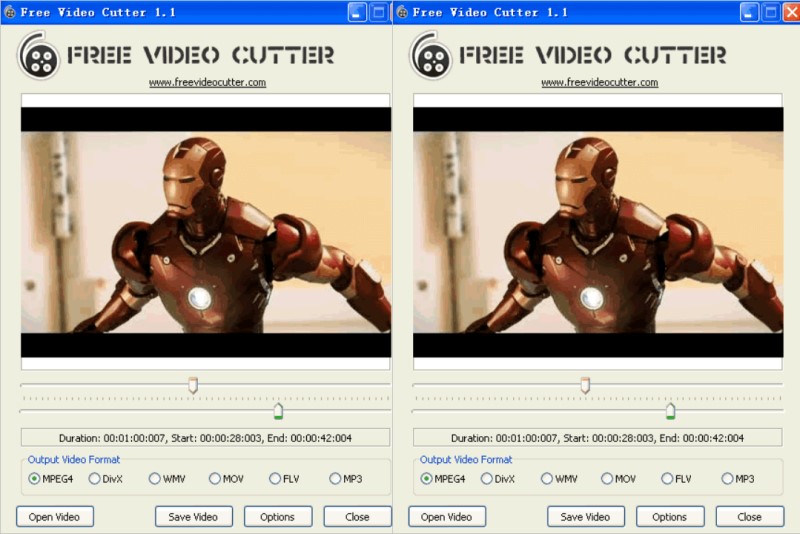Click the film reel logo in left window
Viewport: 800px width, 534px height.
[39, 56]
